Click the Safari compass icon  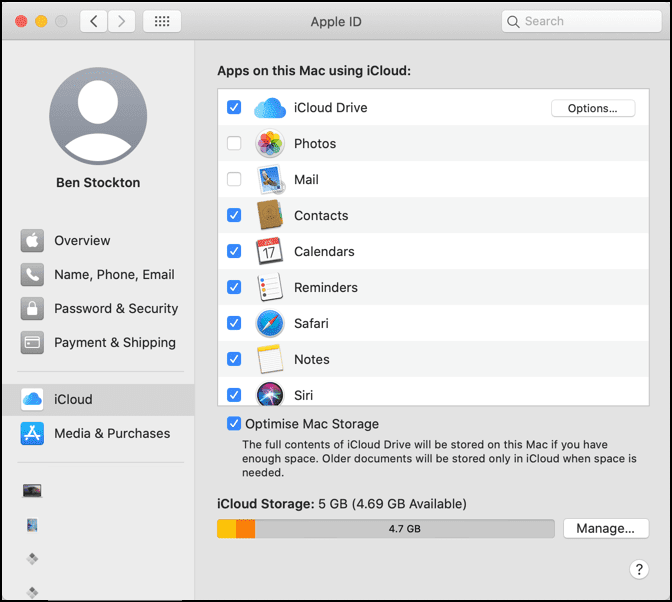pyautogui.click(x=270, y=323)
